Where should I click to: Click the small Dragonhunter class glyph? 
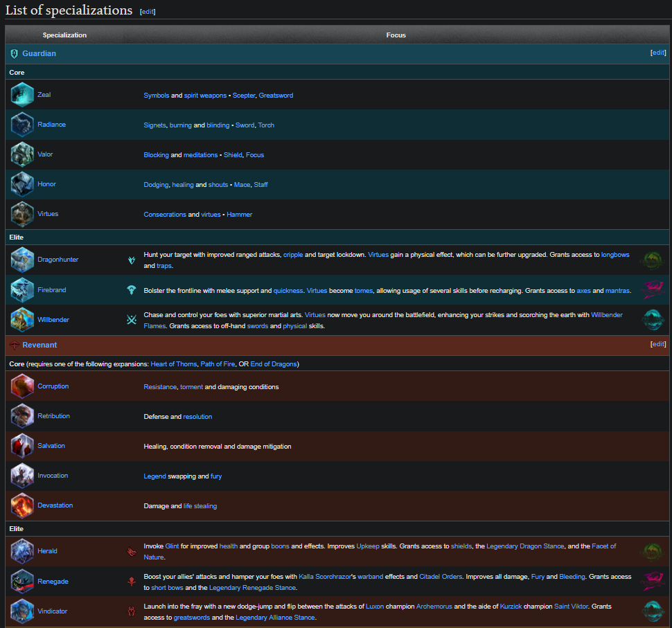point(132,260)
